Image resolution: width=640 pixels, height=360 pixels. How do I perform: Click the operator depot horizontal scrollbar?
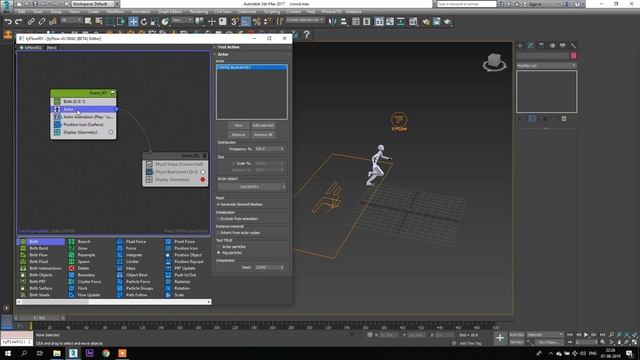[113, 302]
